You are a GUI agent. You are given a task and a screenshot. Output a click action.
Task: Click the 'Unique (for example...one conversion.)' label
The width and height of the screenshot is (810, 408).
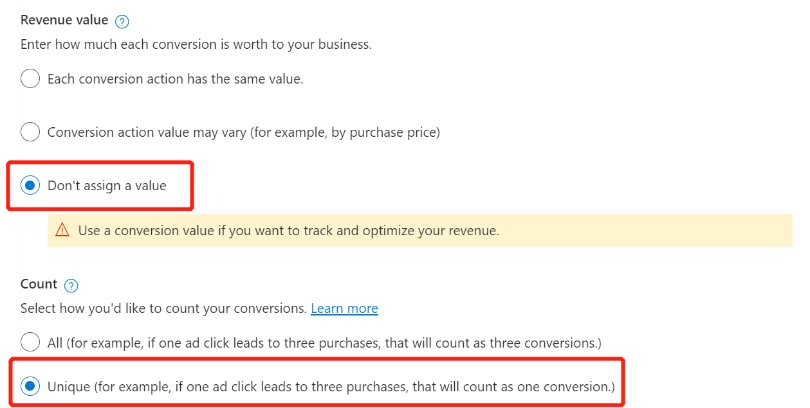(x=331, y=386)
